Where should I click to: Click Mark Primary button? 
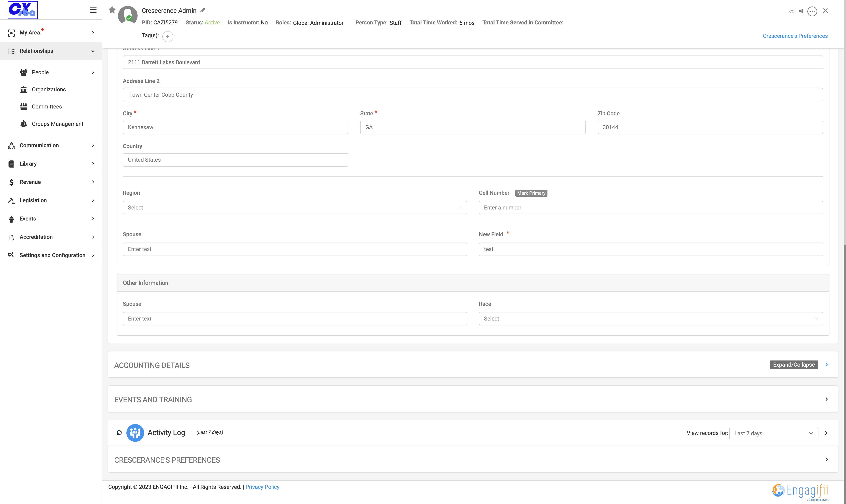[x=531, y=193]
